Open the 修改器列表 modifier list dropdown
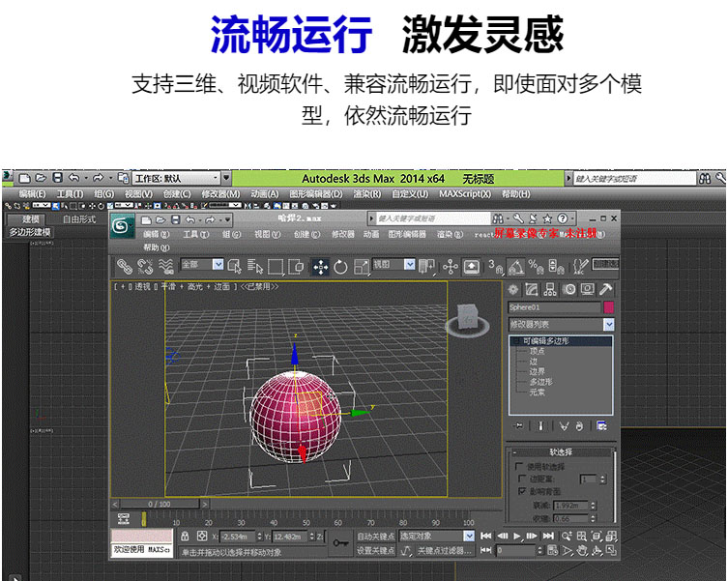The width and height of the screenshot is (728, 581). point(609,324)
